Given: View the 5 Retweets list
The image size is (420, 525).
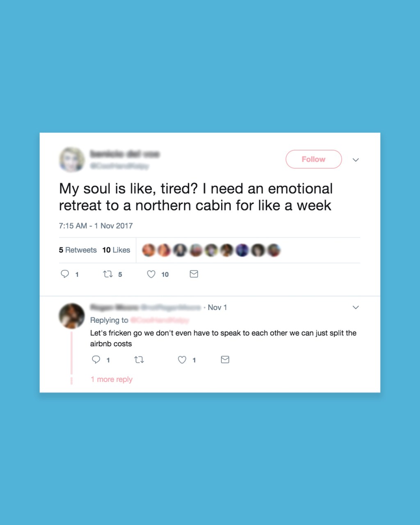Looking at the screenshot, I should (78, 250).
